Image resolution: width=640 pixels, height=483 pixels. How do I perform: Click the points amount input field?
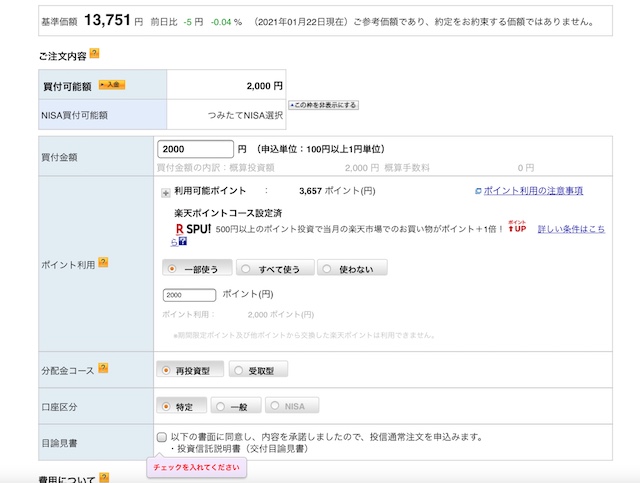(188, 295)
